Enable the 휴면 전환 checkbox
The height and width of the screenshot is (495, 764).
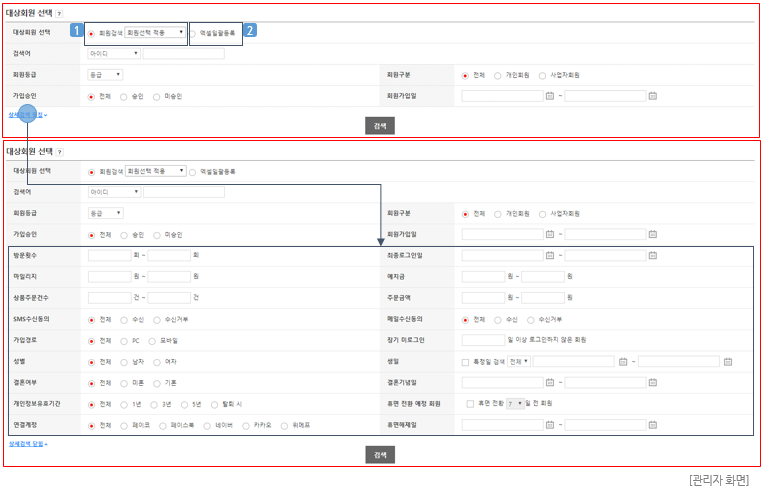[x=470, y=403]
